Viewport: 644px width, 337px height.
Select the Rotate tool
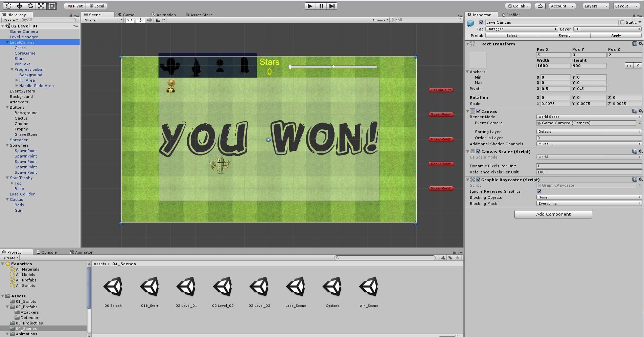30,6
